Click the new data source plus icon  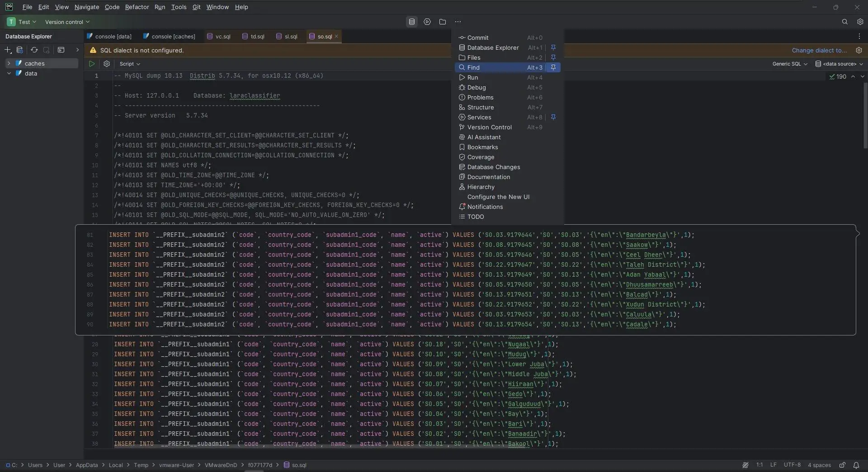pyautogui.click(x=8, y=50)
